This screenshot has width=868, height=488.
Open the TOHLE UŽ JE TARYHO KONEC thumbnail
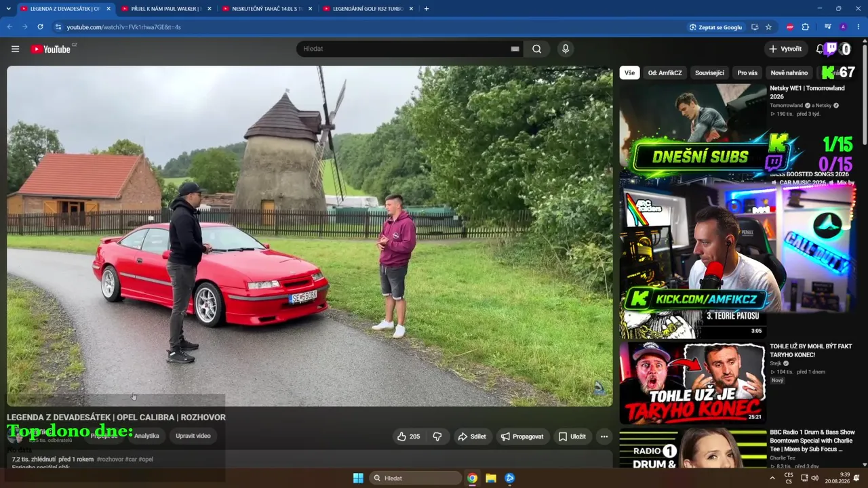692,383
